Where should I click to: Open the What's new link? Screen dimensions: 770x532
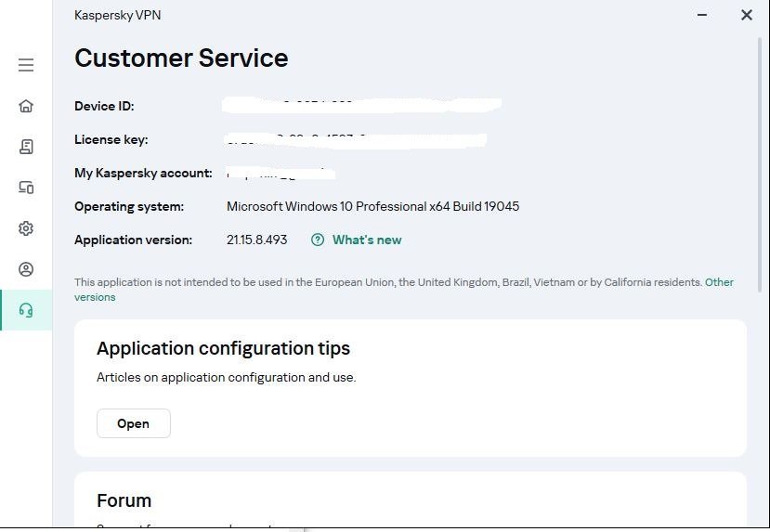[x=367, y=240]
